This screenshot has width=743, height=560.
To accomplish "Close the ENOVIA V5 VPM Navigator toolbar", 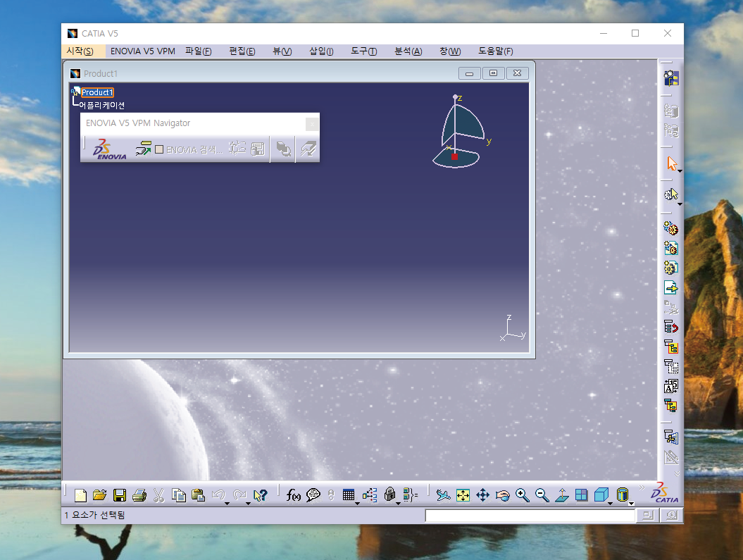I will [x=312, y=124].
